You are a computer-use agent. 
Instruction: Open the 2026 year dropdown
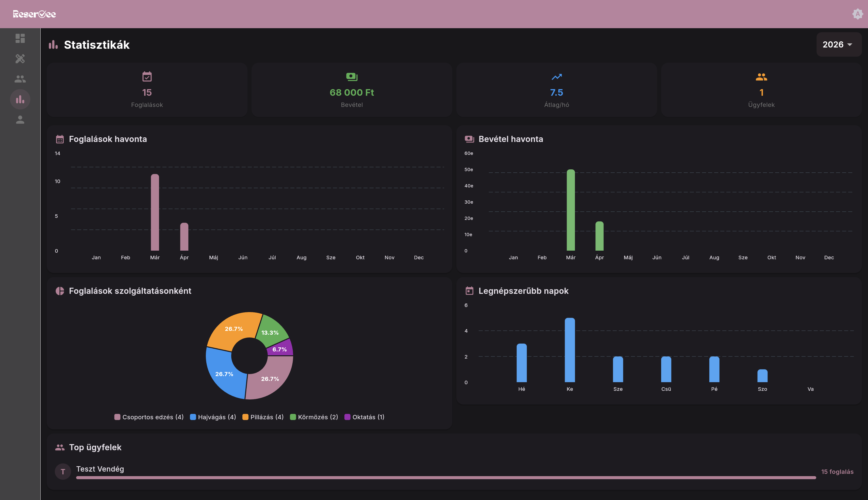click(x=838, y=45)
